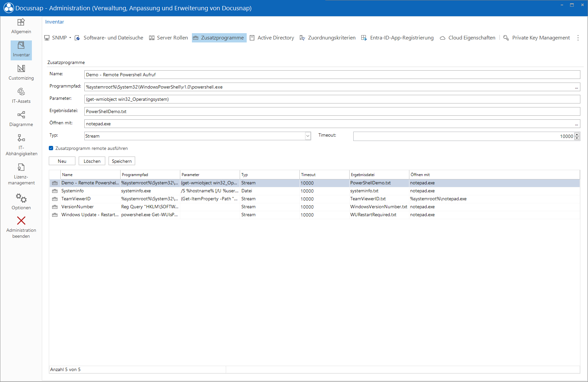Open the Zuordnungskriterien tab

coord(327,38)
